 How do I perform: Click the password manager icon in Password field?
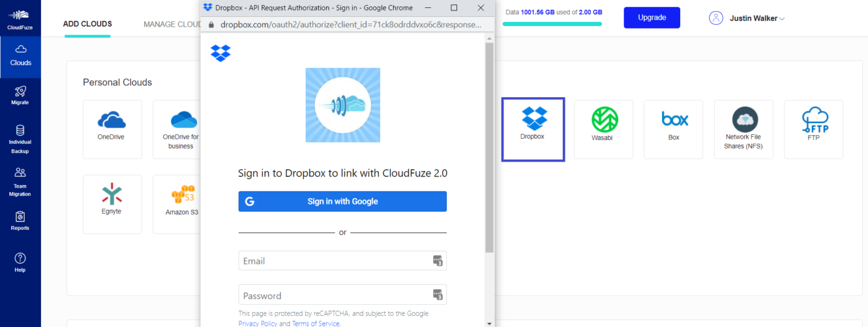(x=438, y=295)
